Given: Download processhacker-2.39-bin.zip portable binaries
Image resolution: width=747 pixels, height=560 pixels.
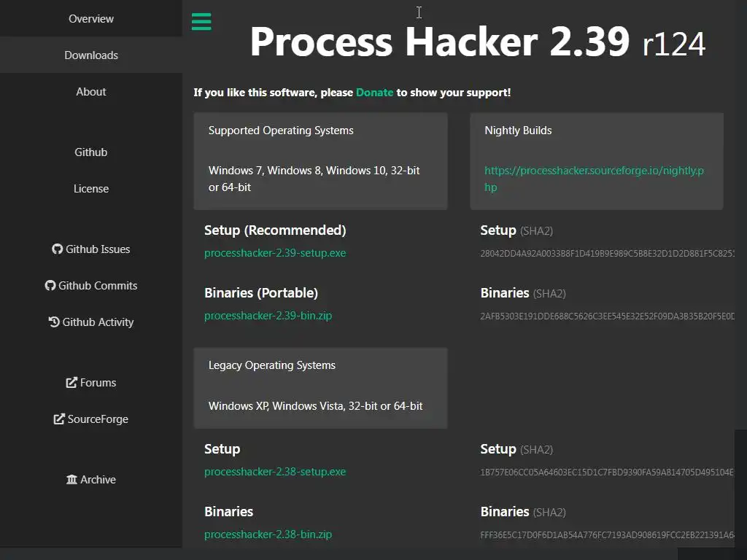Looking at the screenshot, I should point(268,316).
